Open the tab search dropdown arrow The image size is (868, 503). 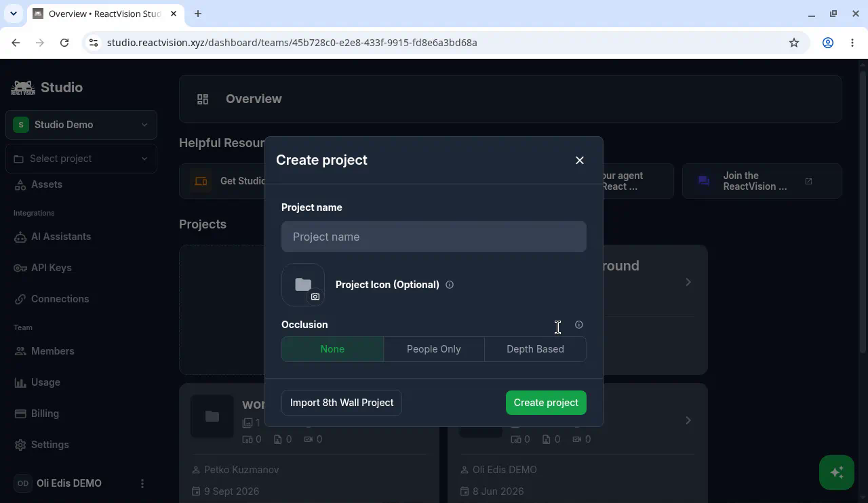pos(14,14)
